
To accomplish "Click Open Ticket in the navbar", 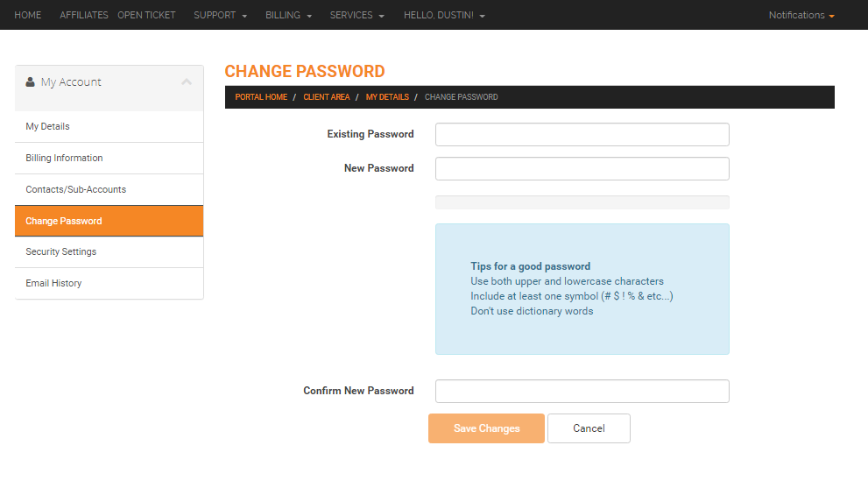I will (x=146, y=15).
